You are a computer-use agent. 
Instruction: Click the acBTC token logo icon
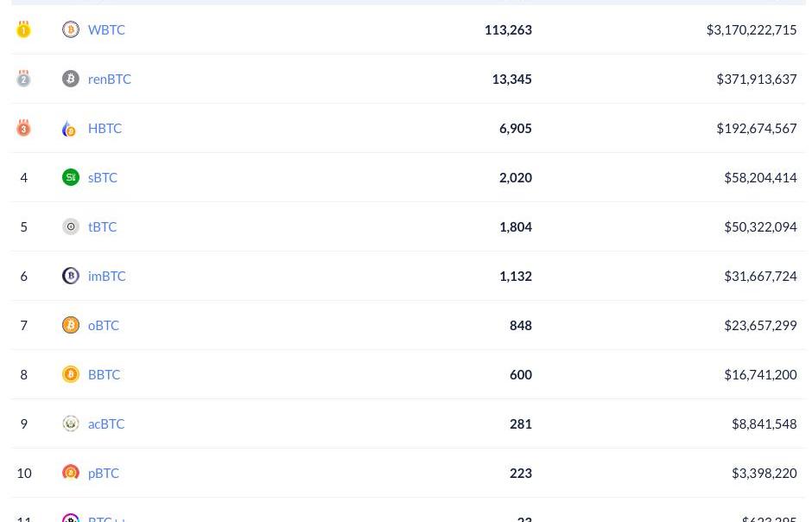[x=71, y=423]
